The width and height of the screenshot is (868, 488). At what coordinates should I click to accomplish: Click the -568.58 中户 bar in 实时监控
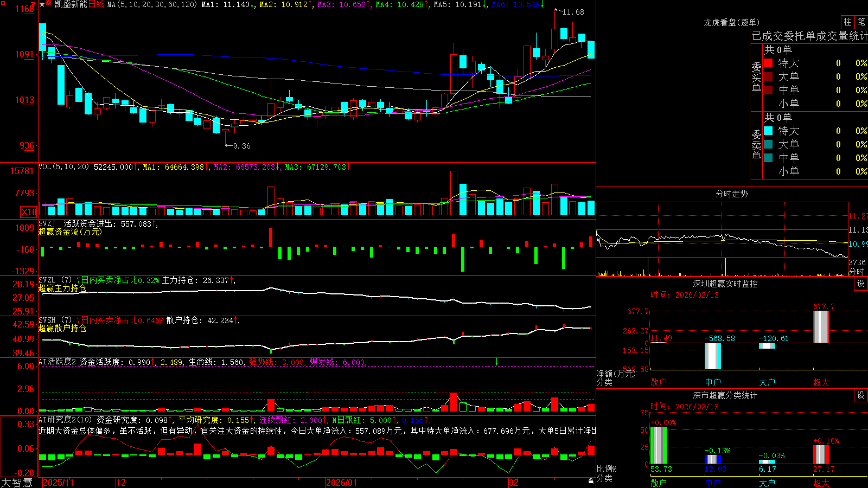click(713, 356)
